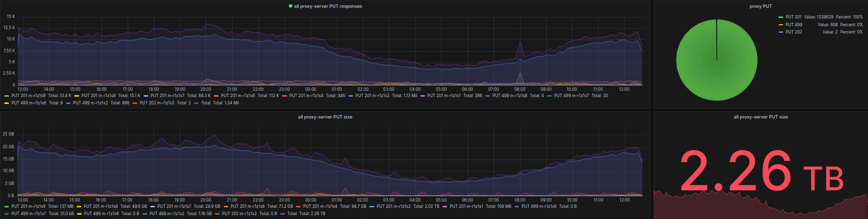868x219 pixels.
Task: Toggle PUT 201 m-r1z1s6 series with Total 71.2 GB
Action: [x=248, y=206]
